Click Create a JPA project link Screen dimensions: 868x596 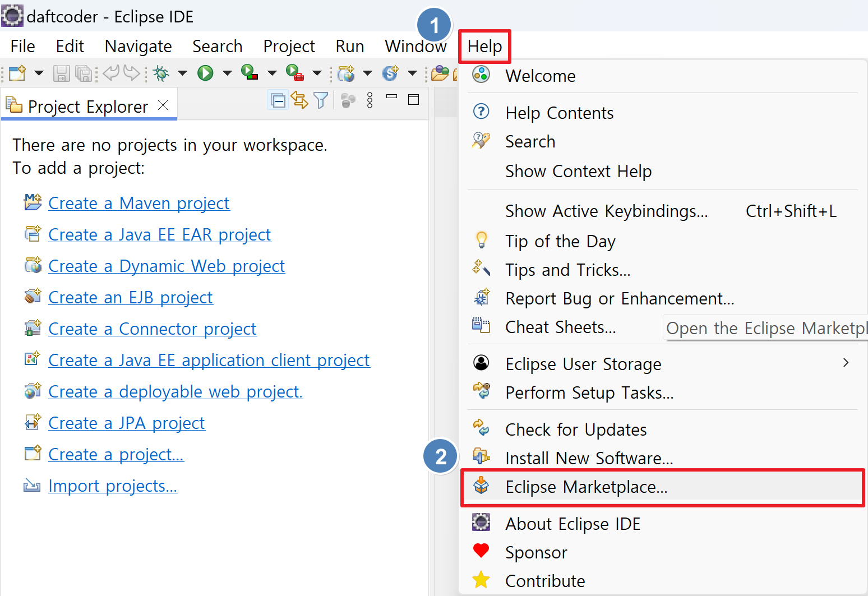point(127,423)
